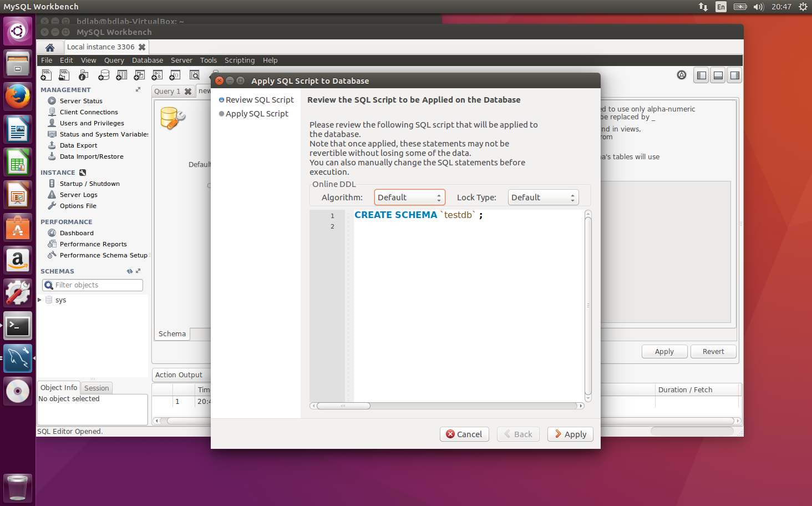This screenshot has width=812, height=506.
Task: Open Server Logs
Action: 78,195
